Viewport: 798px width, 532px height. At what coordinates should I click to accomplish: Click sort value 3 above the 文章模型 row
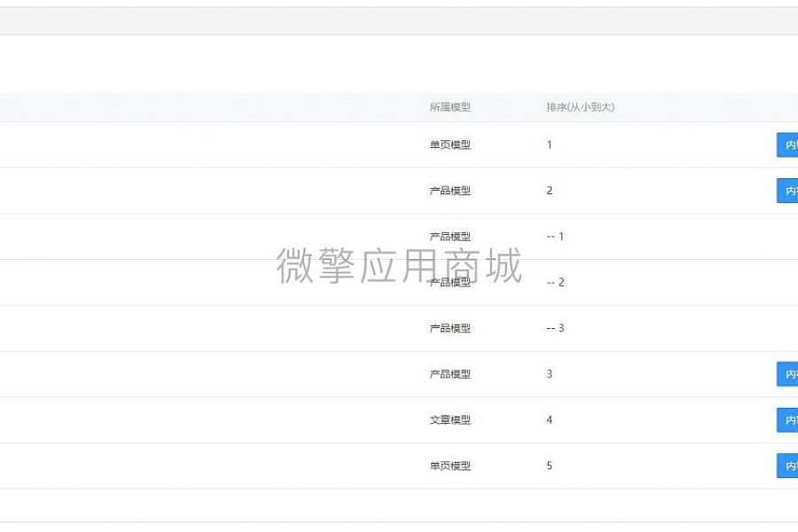click(549, 373)
